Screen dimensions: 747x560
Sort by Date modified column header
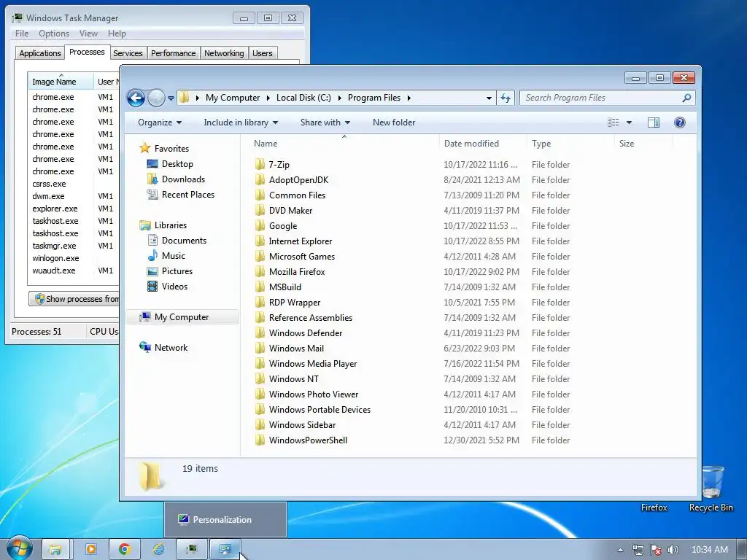tap(483, 144)
